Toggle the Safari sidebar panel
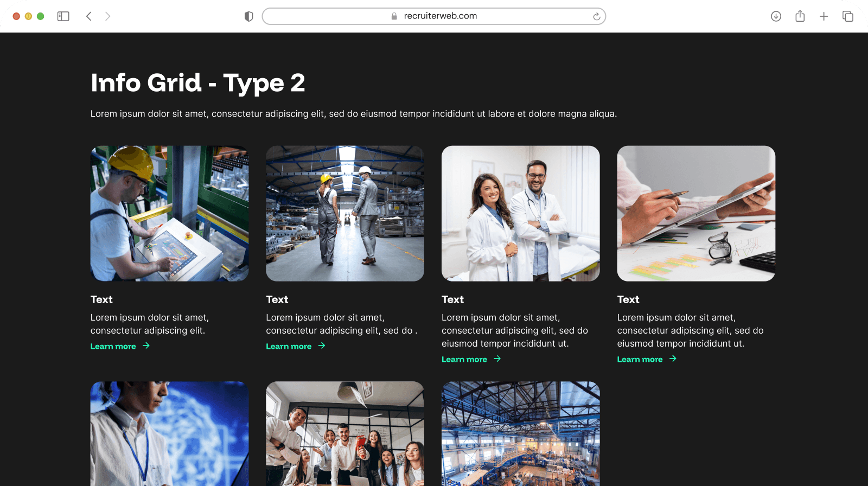 coord(63,16)
